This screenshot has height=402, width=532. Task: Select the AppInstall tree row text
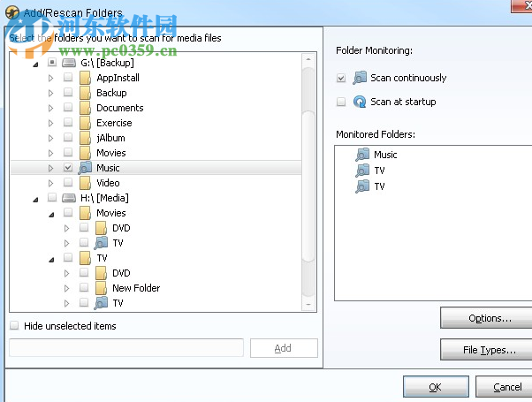(x=118, y=78)
